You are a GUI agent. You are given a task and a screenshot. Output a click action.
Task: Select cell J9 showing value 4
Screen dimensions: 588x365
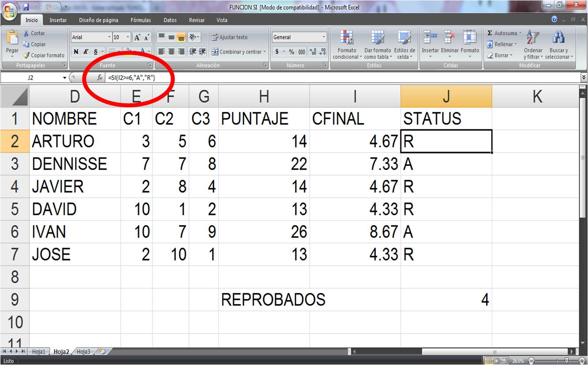[446, 300]
